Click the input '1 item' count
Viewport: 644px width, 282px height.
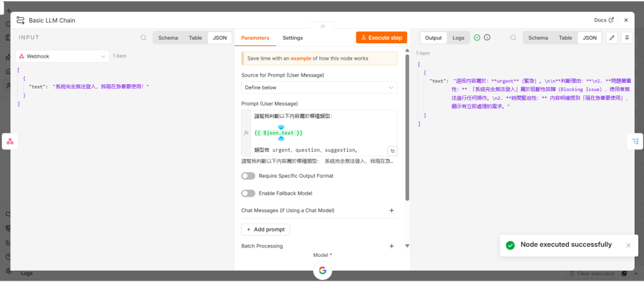pyautogui.click(x=119, y=56)
